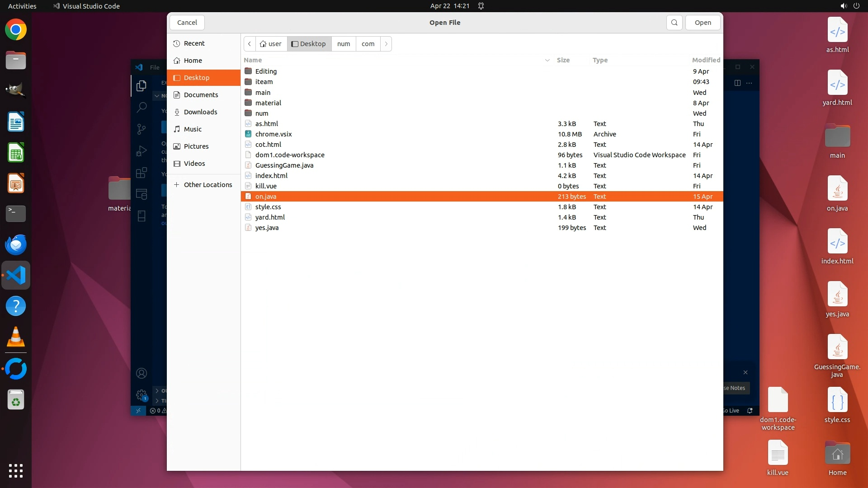Open the VS Code Explorer icon

142,85
